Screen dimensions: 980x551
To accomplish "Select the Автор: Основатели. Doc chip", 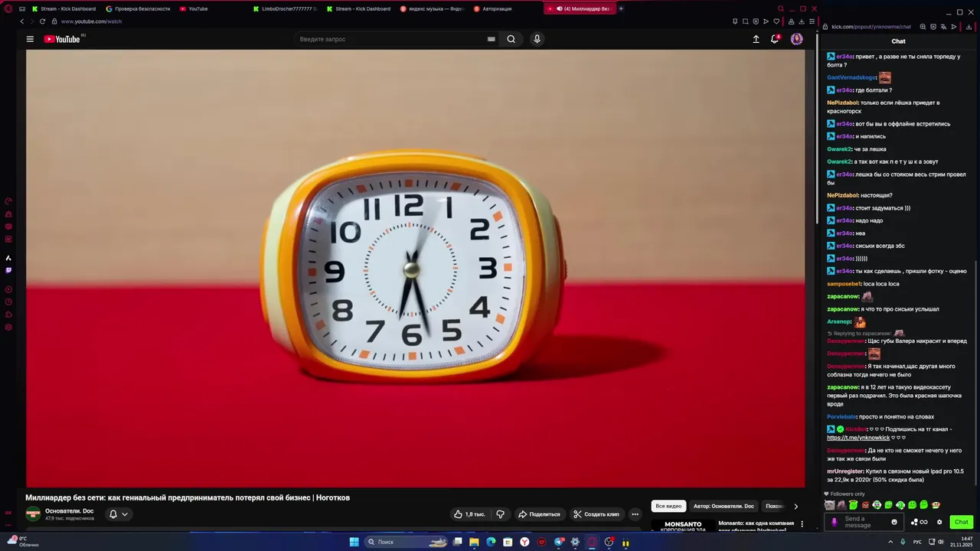I will [724, 506].
